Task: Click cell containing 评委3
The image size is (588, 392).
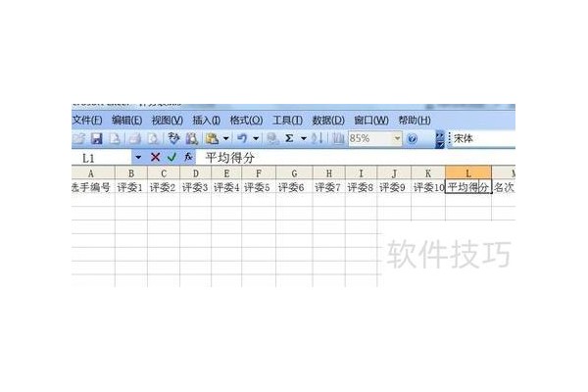Action: coord(195,187)
